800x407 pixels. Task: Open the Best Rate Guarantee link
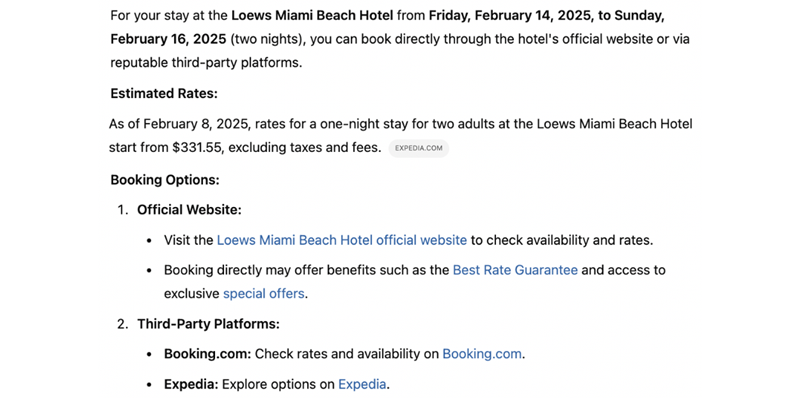point(515,270)
